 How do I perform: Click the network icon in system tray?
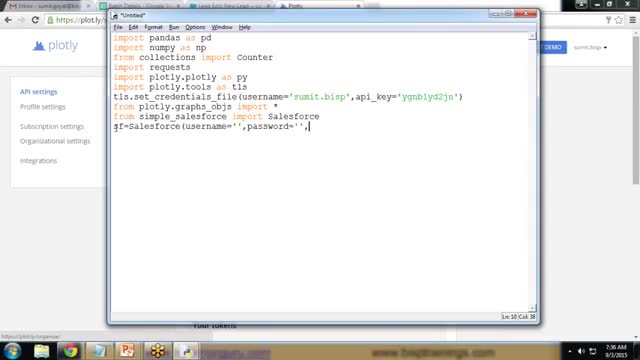coord(593,351)
